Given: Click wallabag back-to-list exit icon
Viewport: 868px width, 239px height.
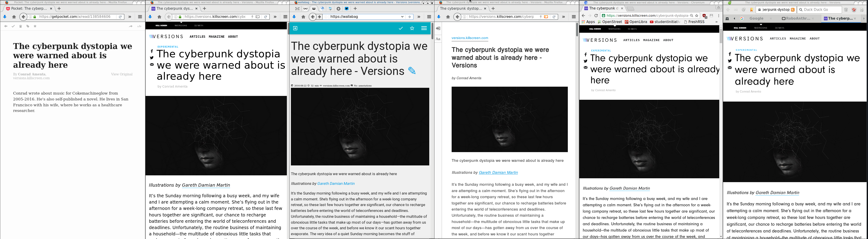Looking at the screenshot, I should coord(295,28).
